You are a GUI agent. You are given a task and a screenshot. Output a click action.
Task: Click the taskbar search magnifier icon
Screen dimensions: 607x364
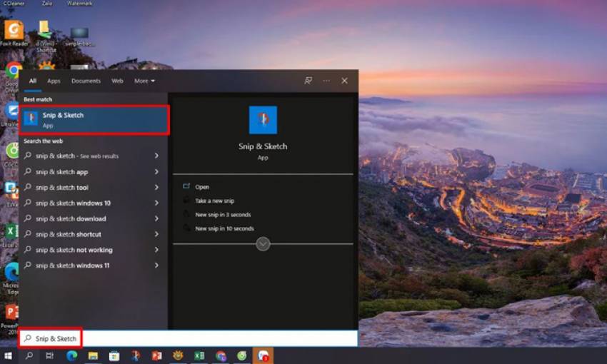[29, 355]
